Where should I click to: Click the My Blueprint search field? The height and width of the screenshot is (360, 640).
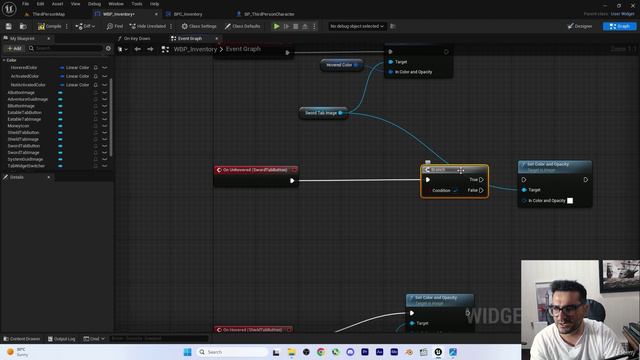click(x=65, y=48)
